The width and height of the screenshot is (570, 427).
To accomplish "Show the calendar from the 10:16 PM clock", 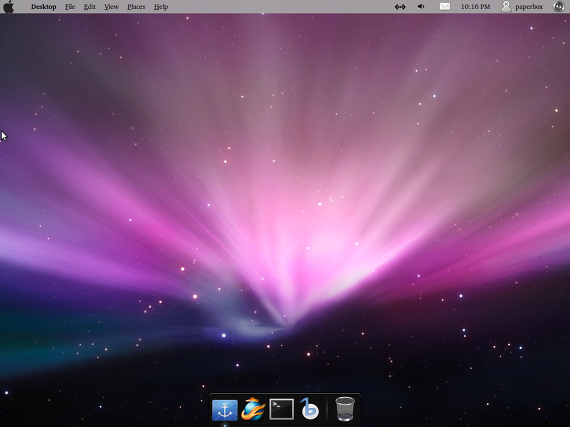I will coord(475,7).
